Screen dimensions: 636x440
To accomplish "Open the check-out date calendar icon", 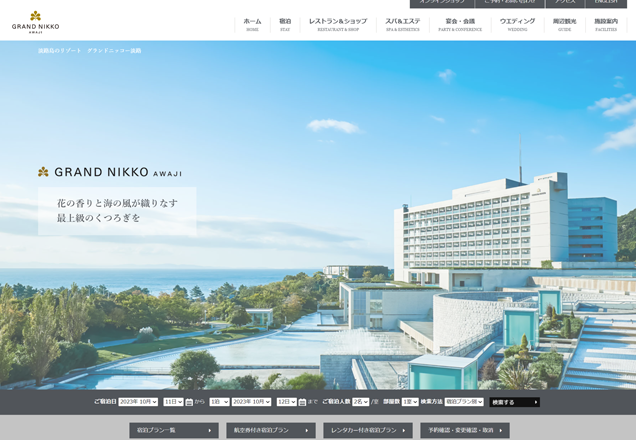I will (x=302, y=402).
